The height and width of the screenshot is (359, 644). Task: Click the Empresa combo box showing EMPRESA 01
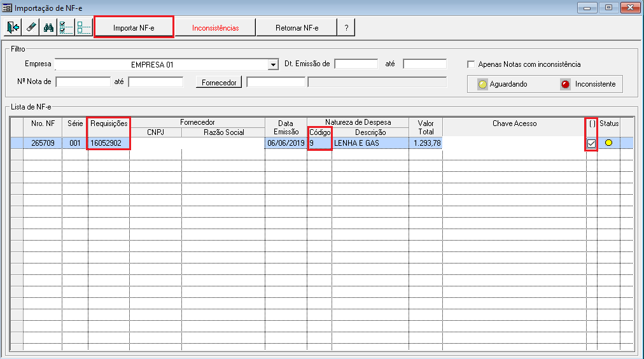[166, 64]
